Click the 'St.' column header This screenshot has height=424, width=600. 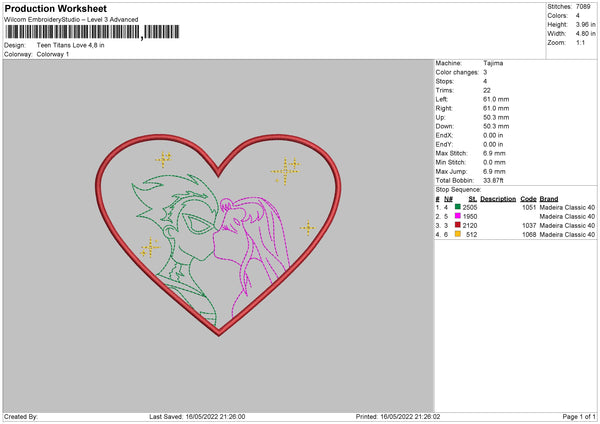(473, 199)
